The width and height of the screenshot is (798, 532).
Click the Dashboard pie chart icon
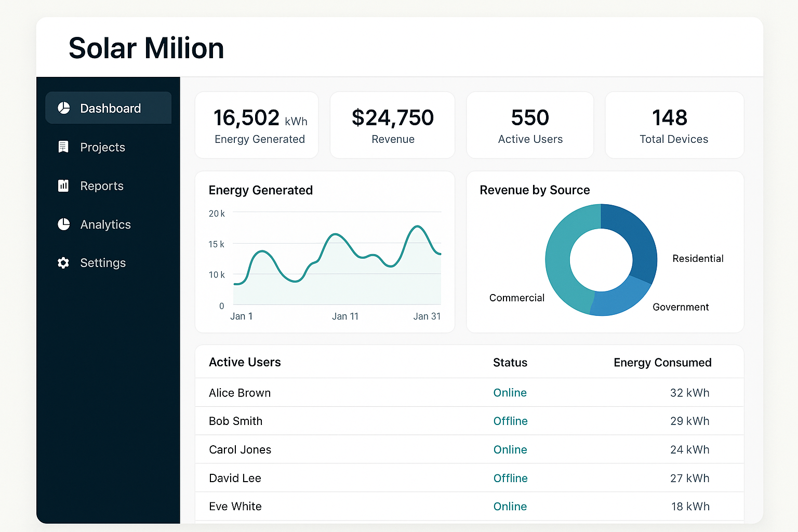63,108
